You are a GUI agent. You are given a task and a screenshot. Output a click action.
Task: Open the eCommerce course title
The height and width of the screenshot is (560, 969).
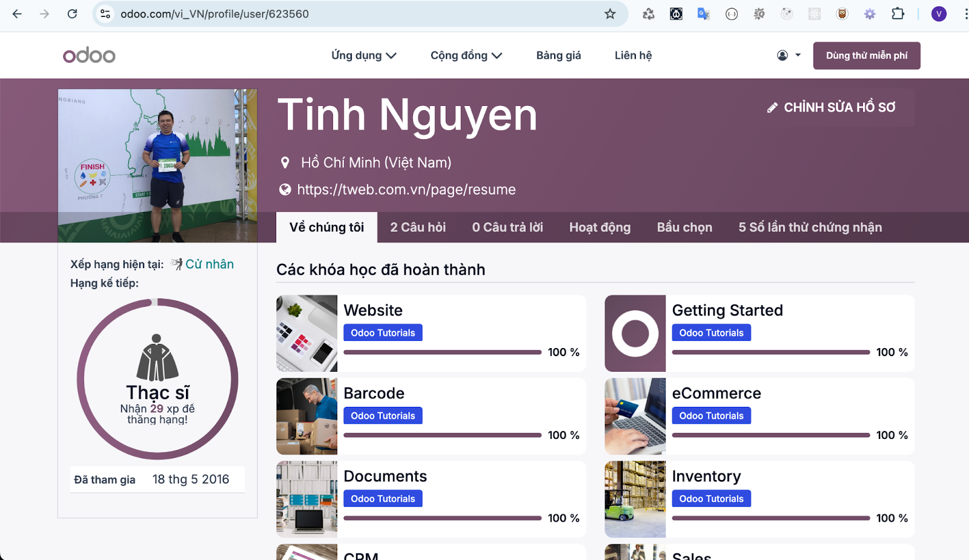pyautogui.click(x=716, y=393)
